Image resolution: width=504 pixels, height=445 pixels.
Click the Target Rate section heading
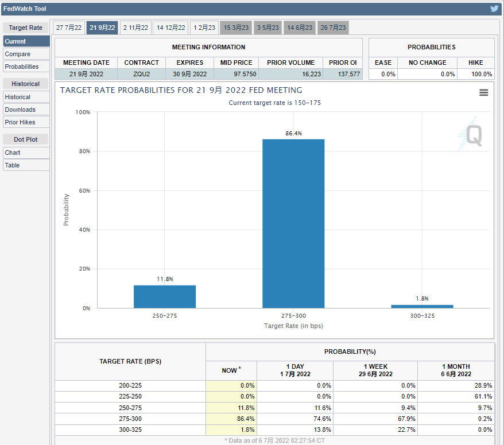tap(25, 28)
